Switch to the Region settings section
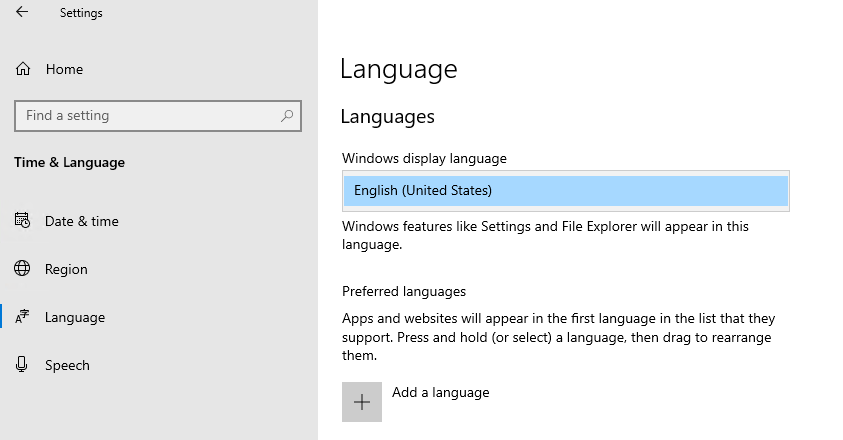This screenshot has height=440, width=843. (x=66, y=269)
